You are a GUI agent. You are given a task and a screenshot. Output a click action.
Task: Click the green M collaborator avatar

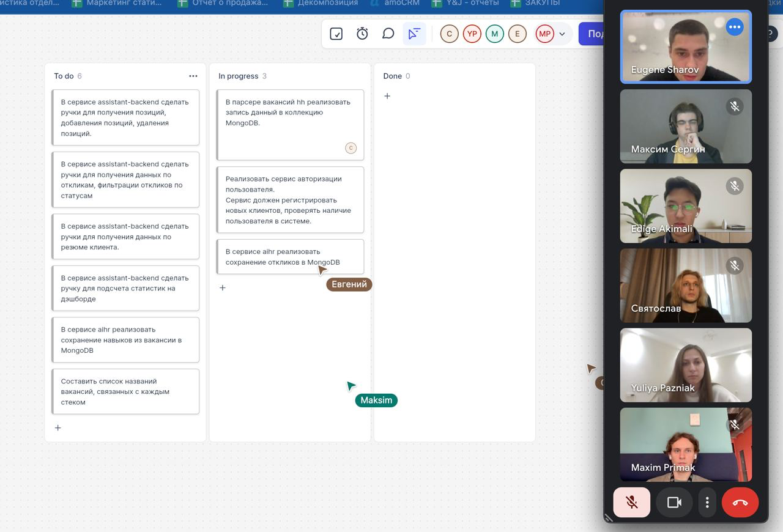click(x=494, y=34)
